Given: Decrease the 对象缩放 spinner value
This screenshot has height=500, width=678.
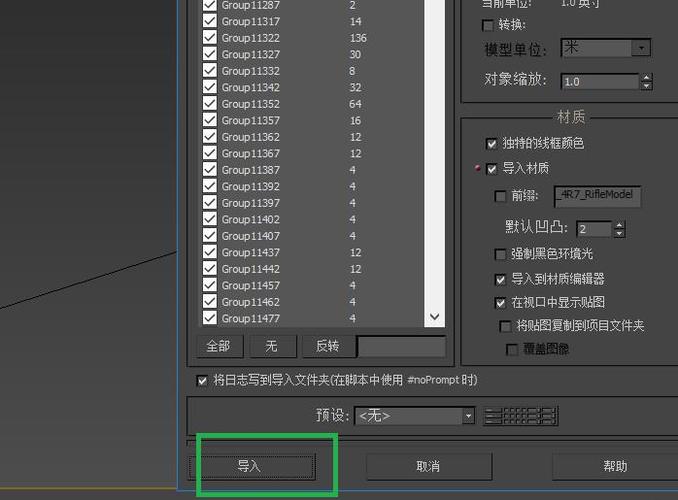Looking at the screenshot, I should (x=646, y=86).
